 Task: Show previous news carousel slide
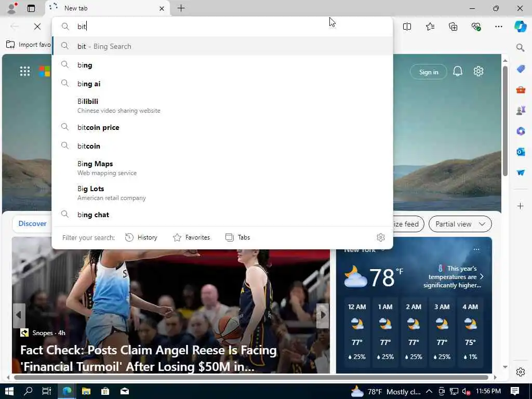point(19,315)
